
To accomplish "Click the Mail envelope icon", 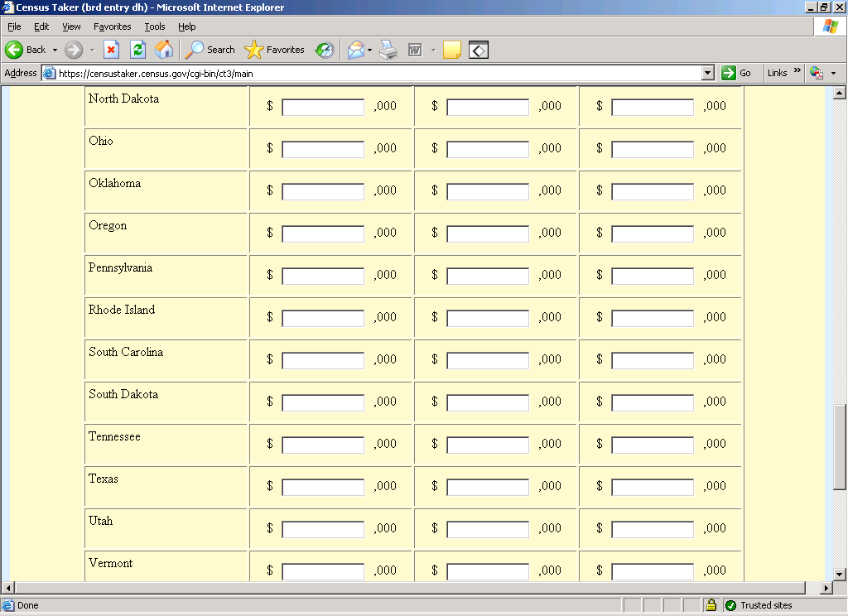I will click(x=356, y=50).
